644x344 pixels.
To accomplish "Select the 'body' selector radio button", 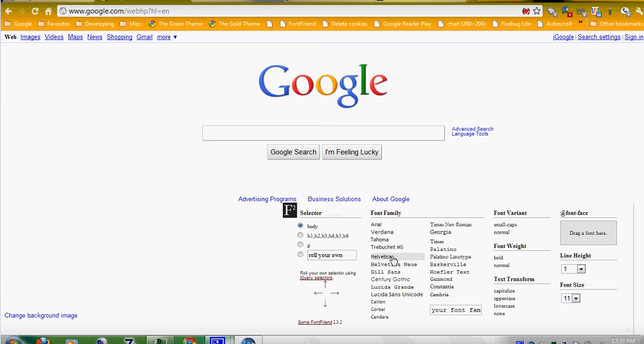I will point(300,225).
